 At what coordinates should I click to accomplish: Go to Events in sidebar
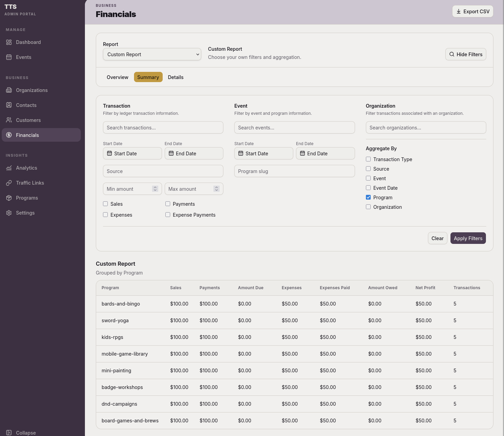coord(41,57)
